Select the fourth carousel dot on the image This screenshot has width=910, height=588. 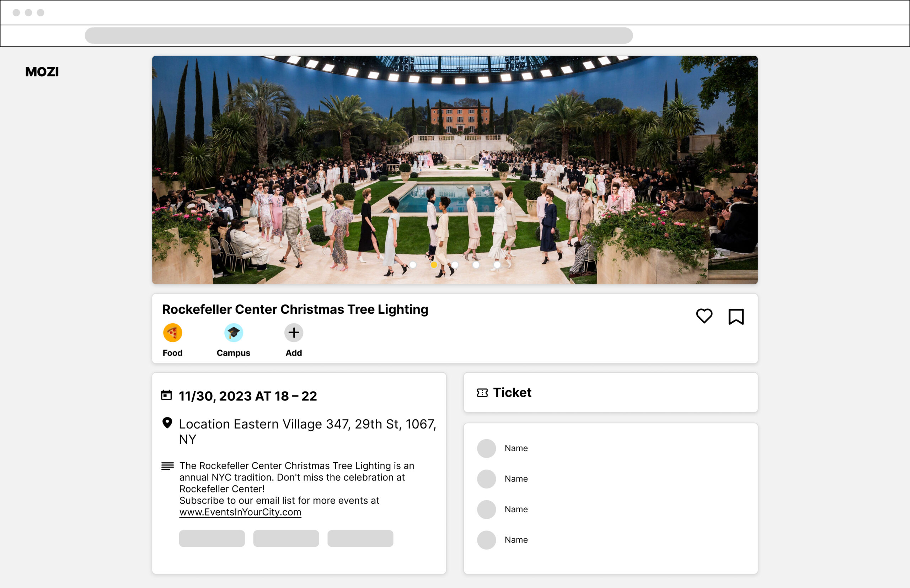pos(476,265)
